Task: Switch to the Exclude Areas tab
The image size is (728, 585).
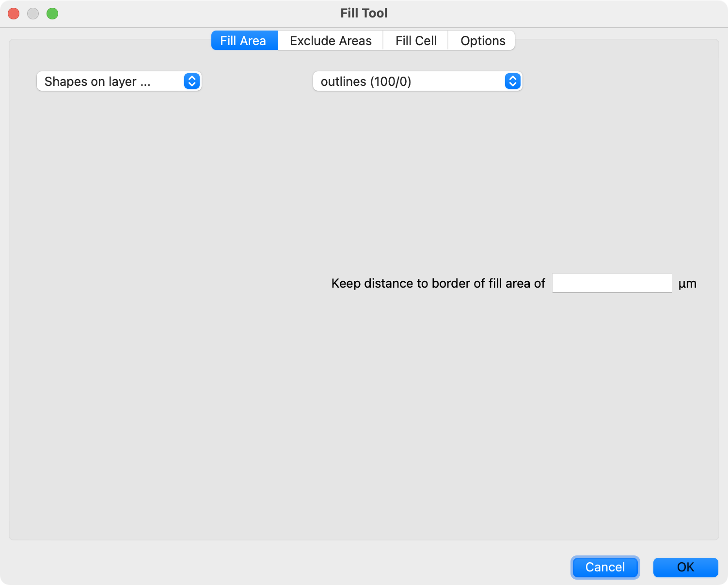Action: pyautogui.click(x=330, y=40)
